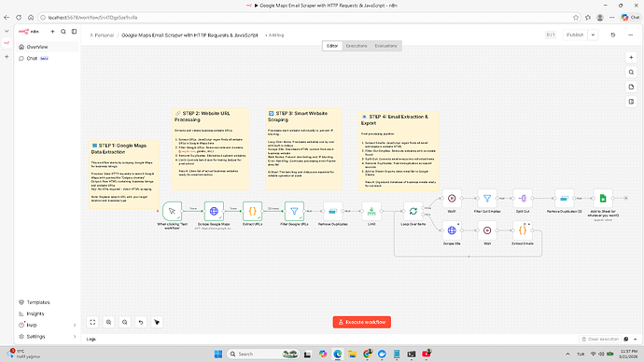Open the Remove Duplicates (2) node
Viewport: 644px width, 362px height.
pyautogui.click(x=565, y=198)
